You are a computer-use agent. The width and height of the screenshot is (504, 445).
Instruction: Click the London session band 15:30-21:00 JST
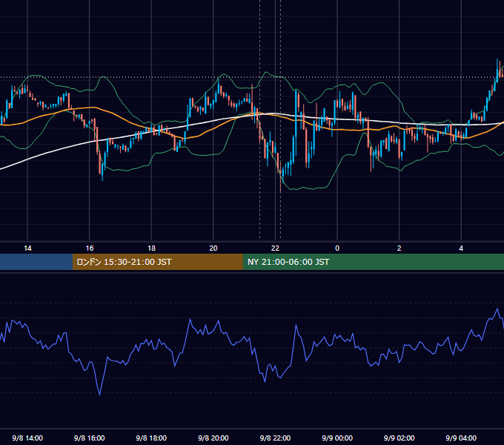click(x=157, y=262)
